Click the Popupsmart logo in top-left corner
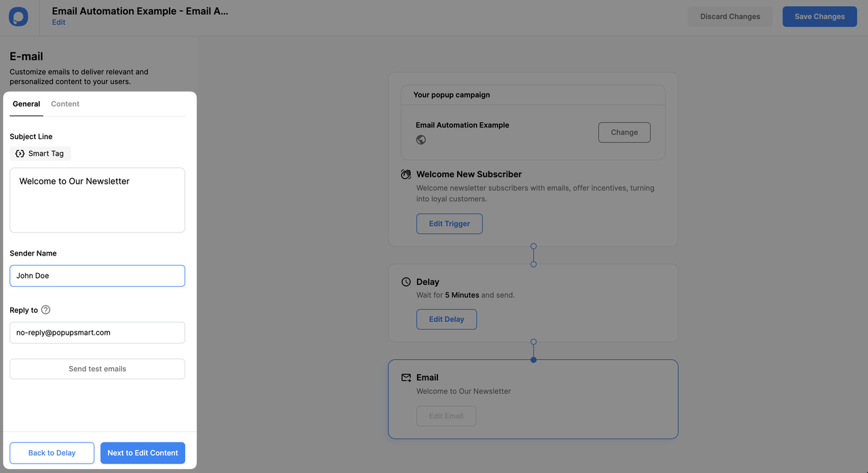 [18, 16]
